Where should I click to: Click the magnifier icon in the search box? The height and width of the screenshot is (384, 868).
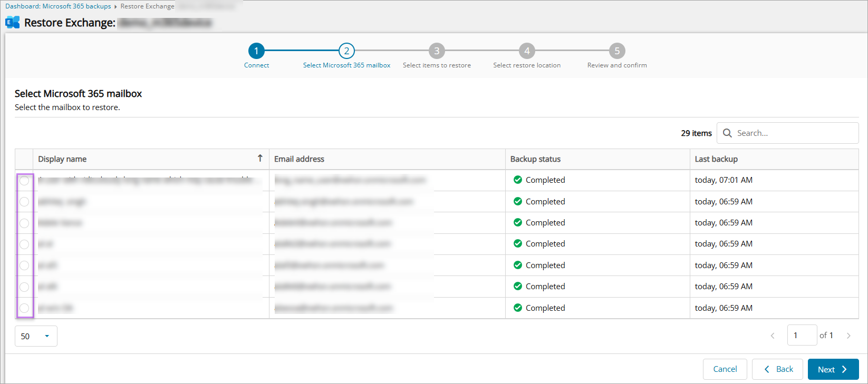[x=727, y=133]
